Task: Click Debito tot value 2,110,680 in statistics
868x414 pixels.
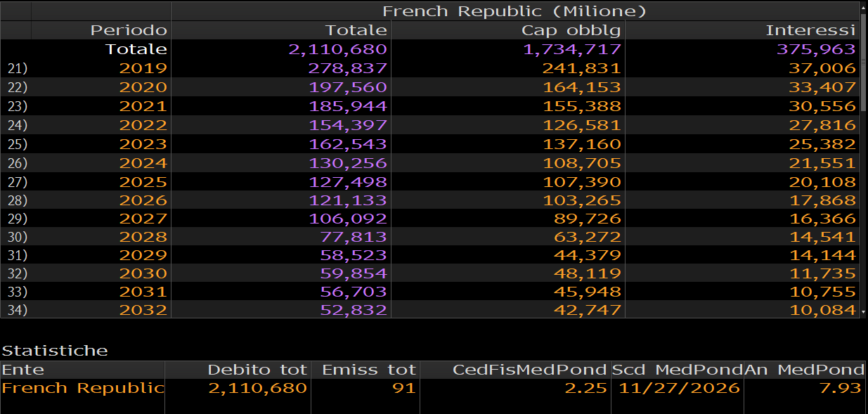Action: [x=258, y=388]
